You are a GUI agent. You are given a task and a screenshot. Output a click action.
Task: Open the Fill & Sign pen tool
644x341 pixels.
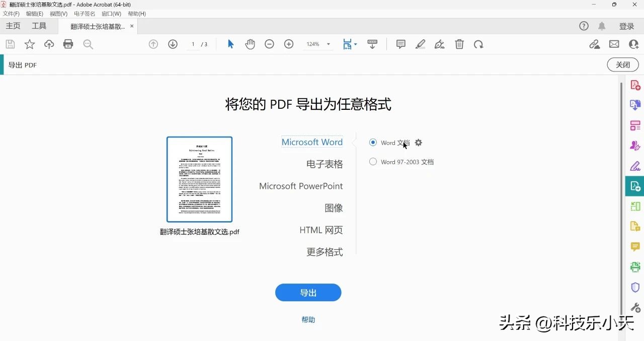[439, 44]
